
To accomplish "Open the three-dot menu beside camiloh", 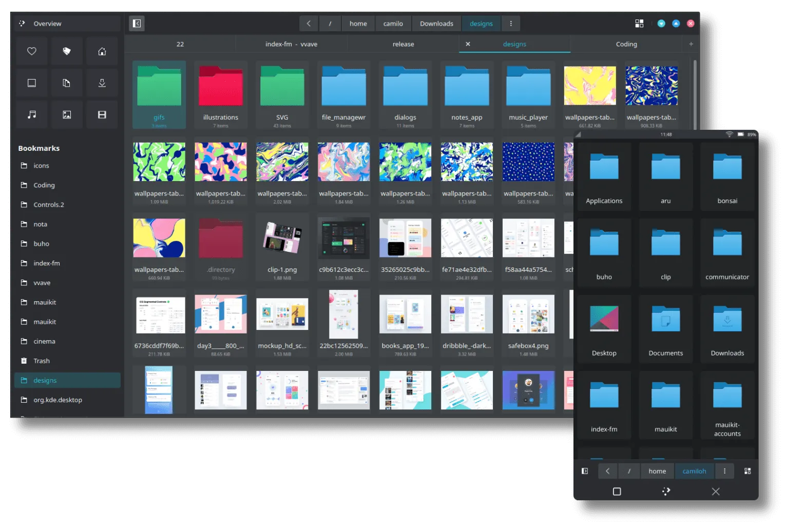I will (724, 471).
